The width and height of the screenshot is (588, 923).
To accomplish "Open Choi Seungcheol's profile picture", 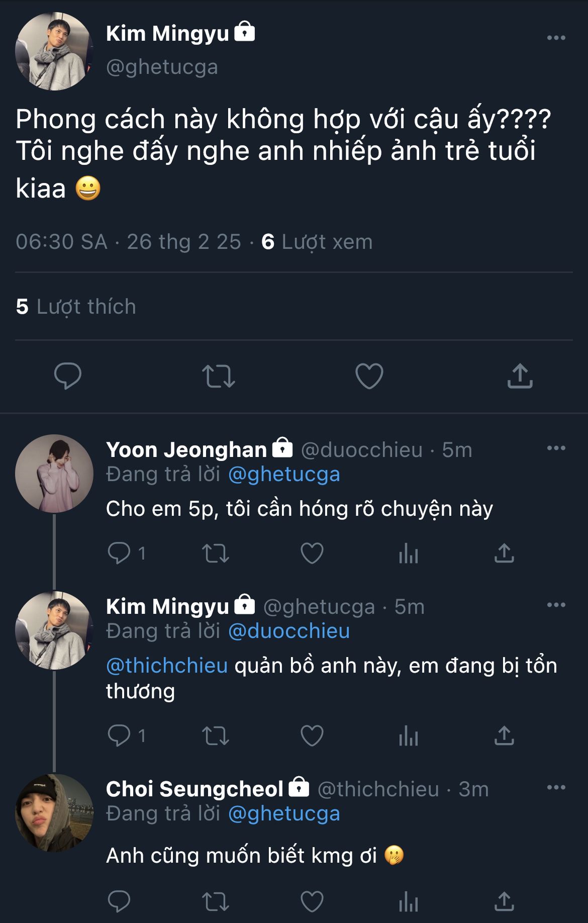I will (54, 812).
